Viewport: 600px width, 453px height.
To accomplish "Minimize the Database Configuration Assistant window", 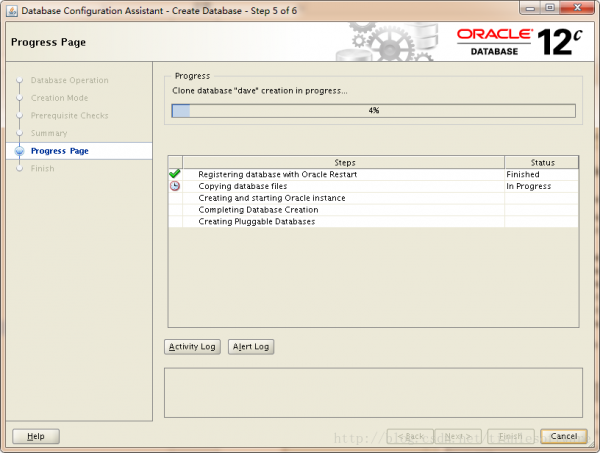I will point(530,8).
